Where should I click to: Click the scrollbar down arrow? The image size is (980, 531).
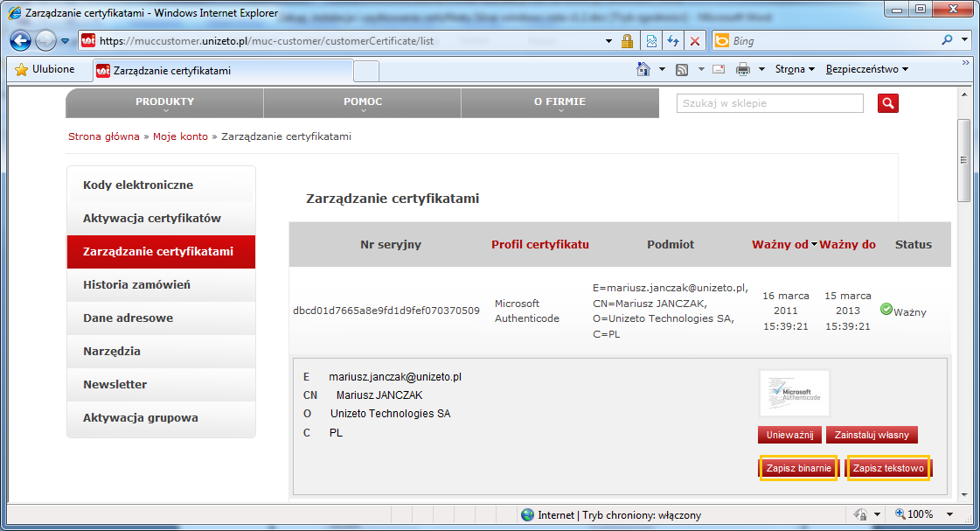tap(963, 495)
